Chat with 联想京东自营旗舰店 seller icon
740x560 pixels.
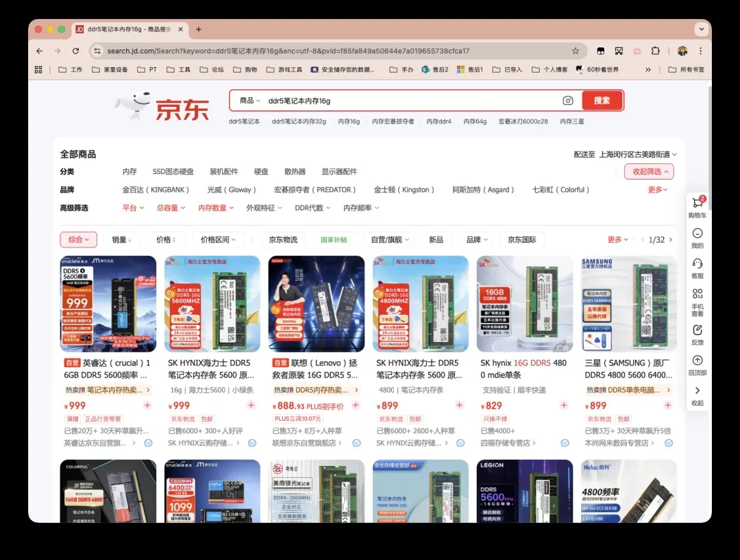tap(356, 443)
